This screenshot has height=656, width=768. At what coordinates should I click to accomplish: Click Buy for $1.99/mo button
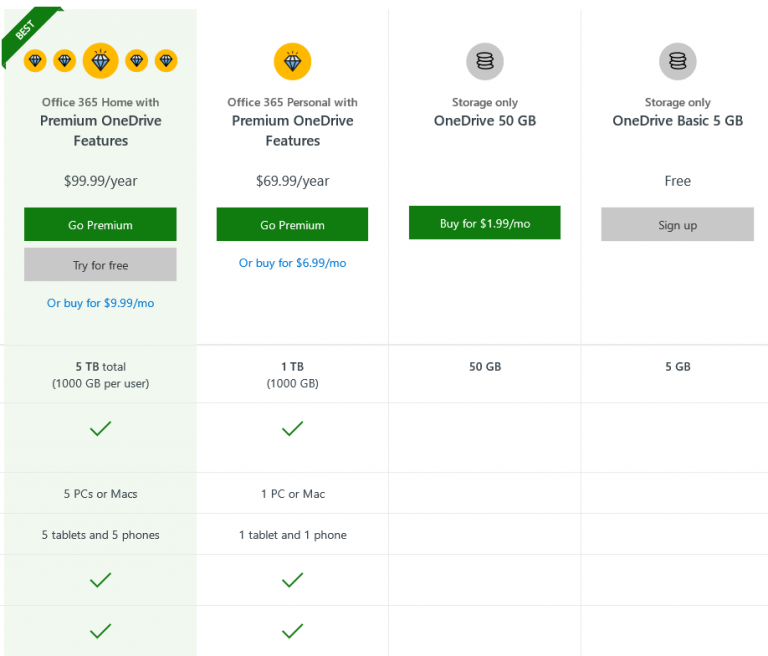(484, 223)
